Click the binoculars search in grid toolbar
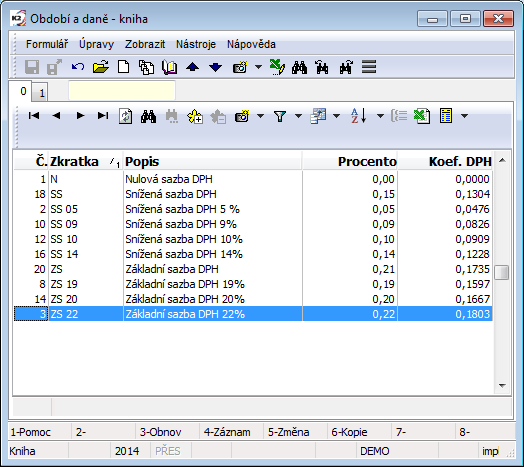This screenshot has width=524, height=467. [x=148, y=116]
